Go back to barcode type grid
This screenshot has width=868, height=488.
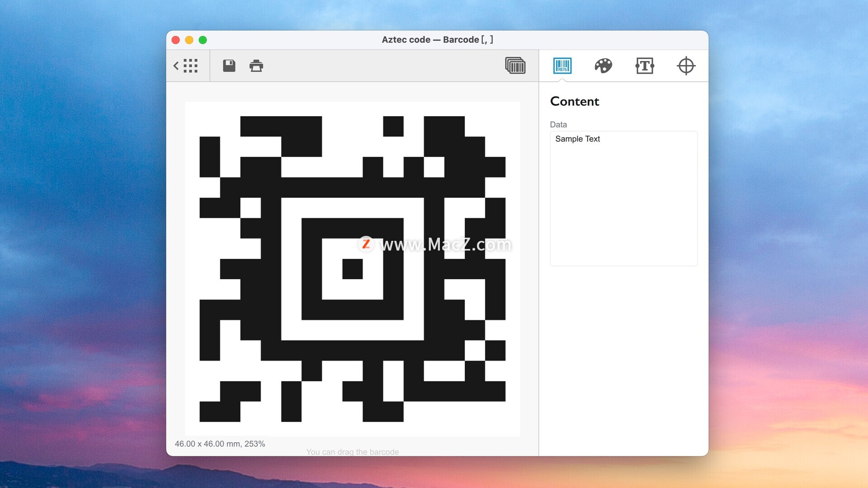coord(186,66)
